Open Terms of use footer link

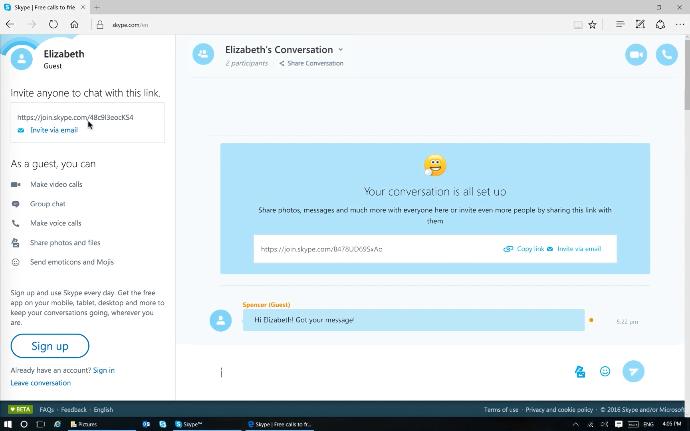501,409
